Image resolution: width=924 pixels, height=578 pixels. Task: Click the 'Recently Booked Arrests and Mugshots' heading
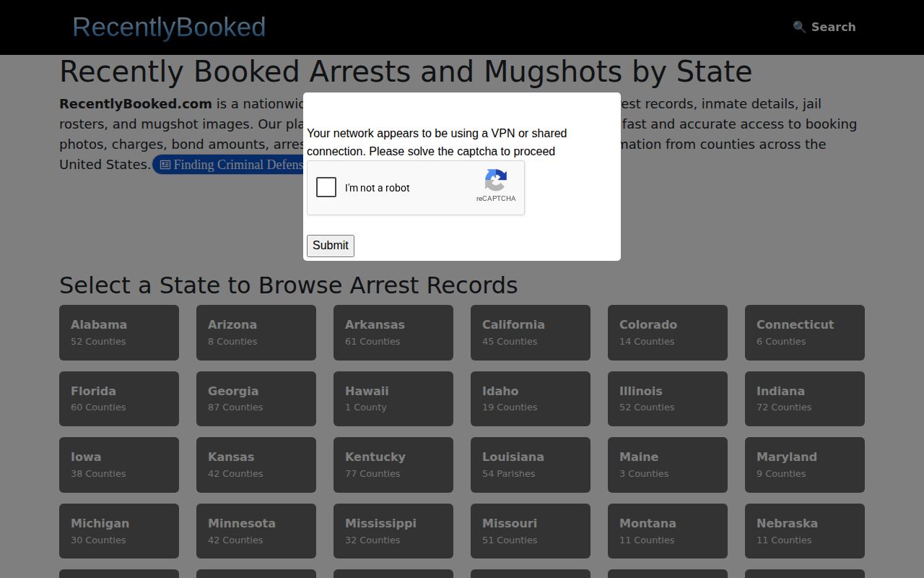pyautogui.click(x=406, y=72)
